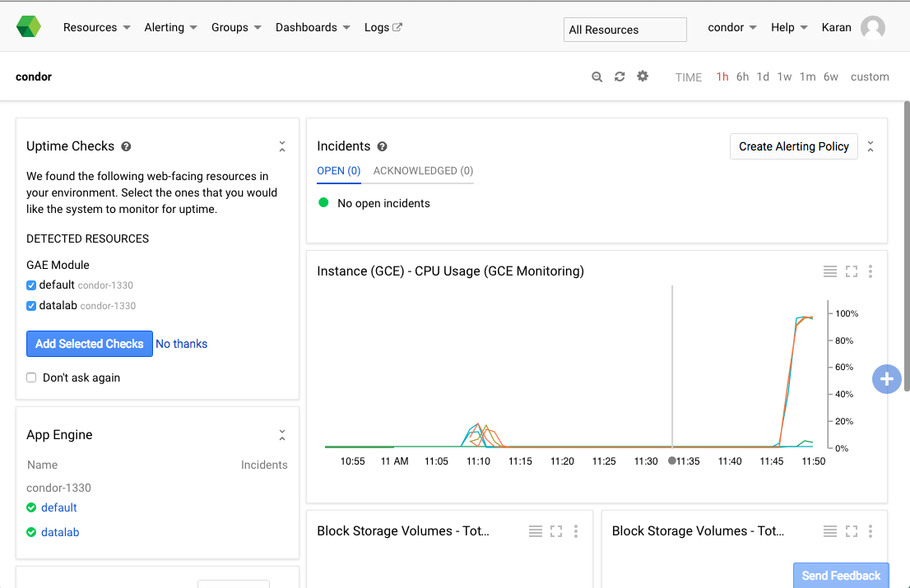Image resolution: width=910 pixels, height=588 pixels.
Task: Expand right Block Storage chart fullscreen
Action: coord(852,531)
